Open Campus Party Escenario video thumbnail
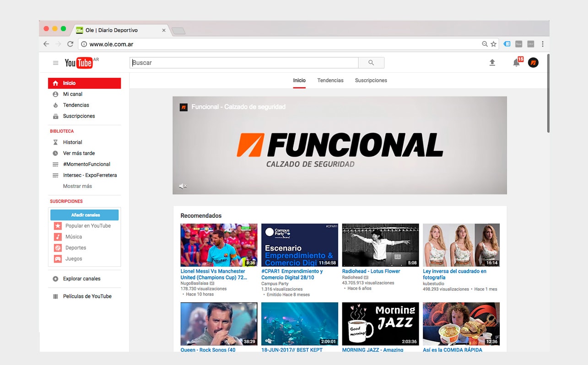The height and width of the screenshot is (365, 588). pyautogui.click(x=300, y=245)
